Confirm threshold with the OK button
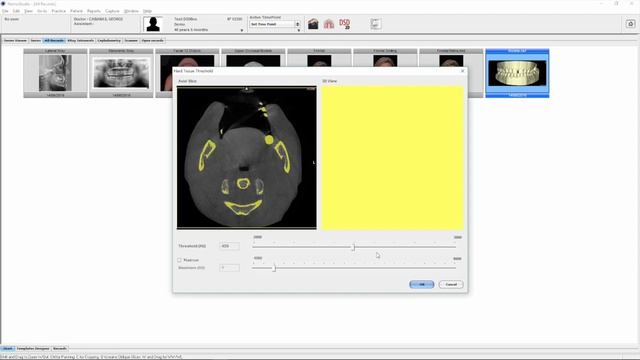Image resolution: width=640 pixels, height=360 pixels. click(x=422, y=284)
